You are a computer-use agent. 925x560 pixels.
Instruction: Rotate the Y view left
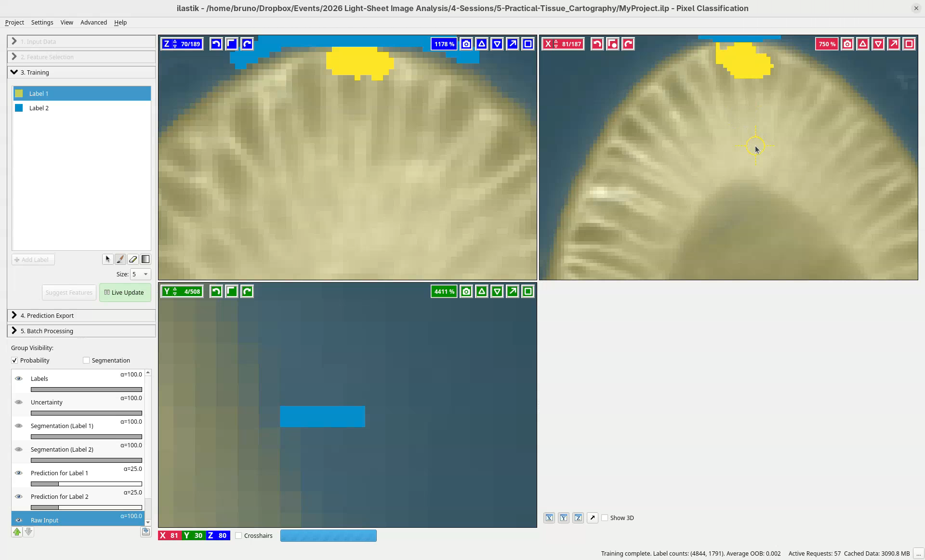pyautogui.click(x=216, y=291)
